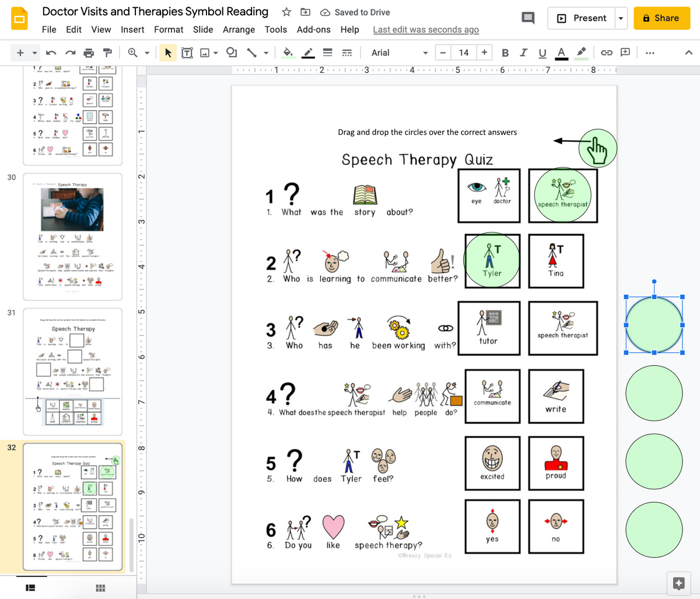This screenshot has width=700, height=599.
Task: Select the Paint format tool
Action: tap(107, 53)
